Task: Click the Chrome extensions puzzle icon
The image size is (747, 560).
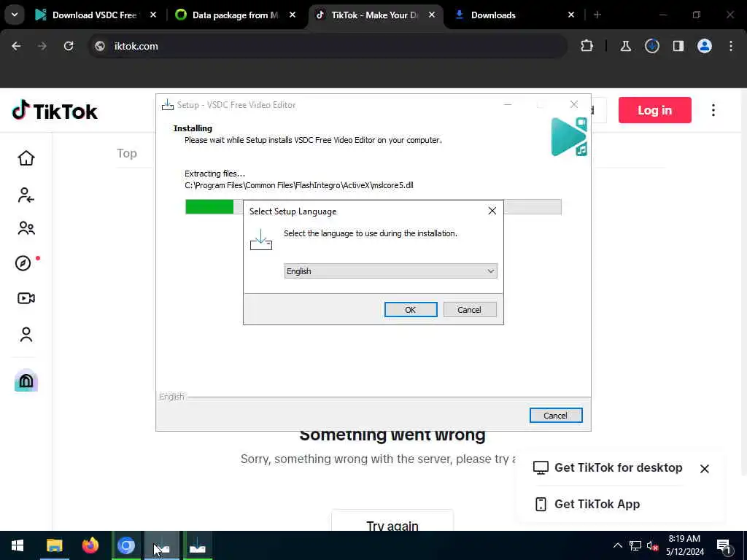Action: [x=587, y=46]
